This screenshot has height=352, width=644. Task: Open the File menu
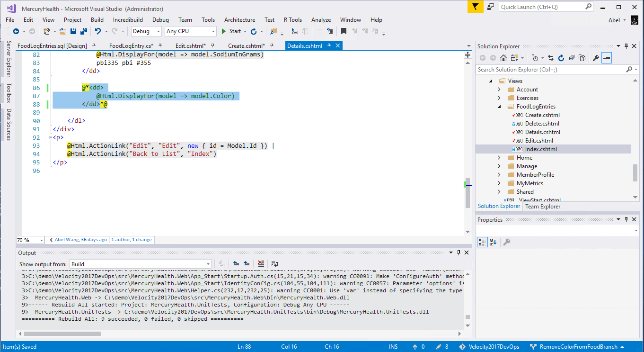click(10, 20)
